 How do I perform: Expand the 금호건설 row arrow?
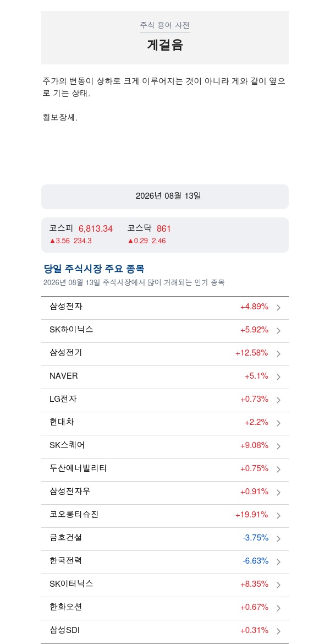pos(278,538)
